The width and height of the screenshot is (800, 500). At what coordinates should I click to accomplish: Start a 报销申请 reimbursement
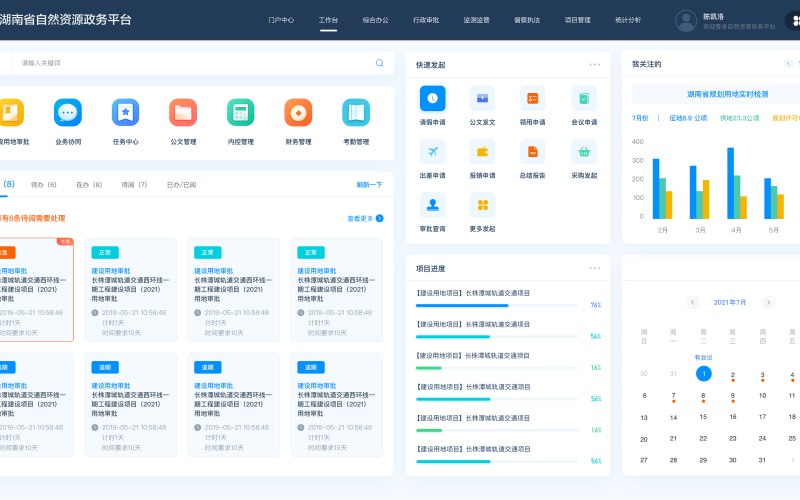click(x=482, y=152)
